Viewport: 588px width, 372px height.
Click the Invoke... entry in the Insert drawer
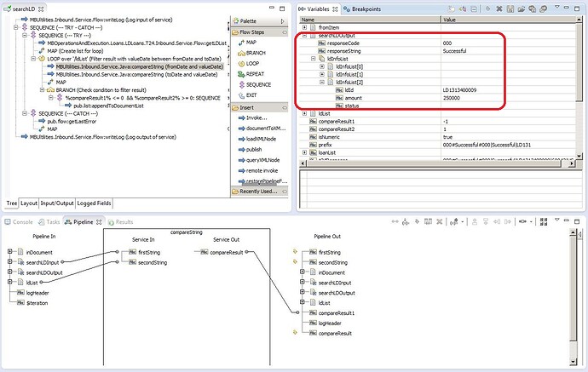[253, 117]
